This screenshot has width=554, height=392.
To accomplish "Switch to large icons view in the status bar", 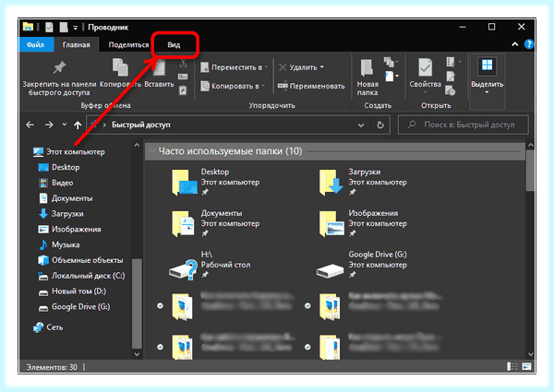I will (x=527, y=366).
